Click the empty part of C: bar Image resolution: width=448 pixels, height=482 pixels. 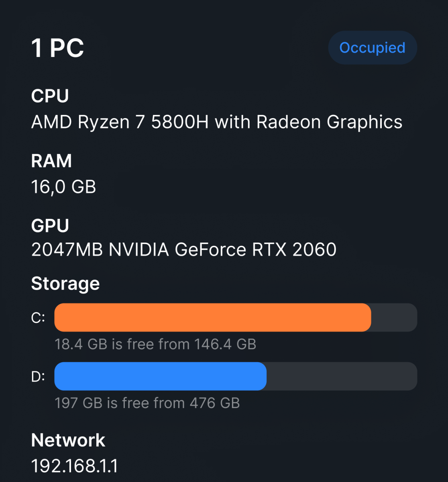point(394,317)
